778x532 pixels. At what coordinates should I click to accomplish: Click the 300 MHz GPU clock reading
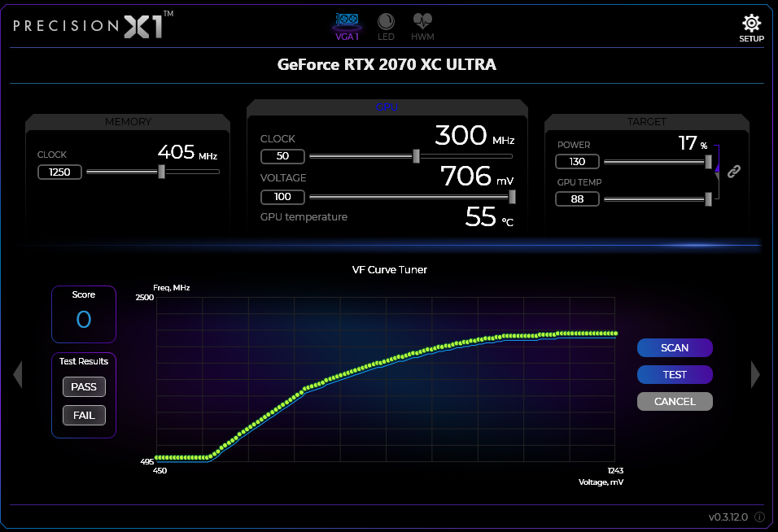[474, 135]
